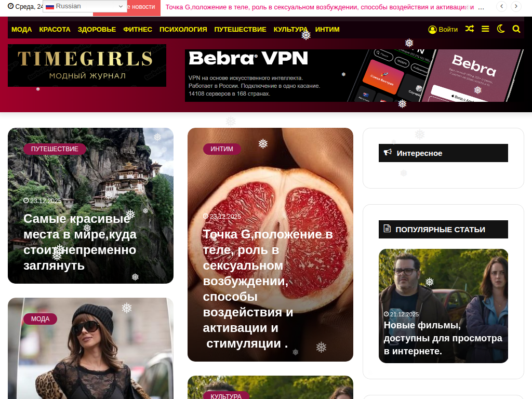The width and height of the screenshot is (532, 399).
Task: Click the document icon by Популярные статьи
Action: point(387,229)
